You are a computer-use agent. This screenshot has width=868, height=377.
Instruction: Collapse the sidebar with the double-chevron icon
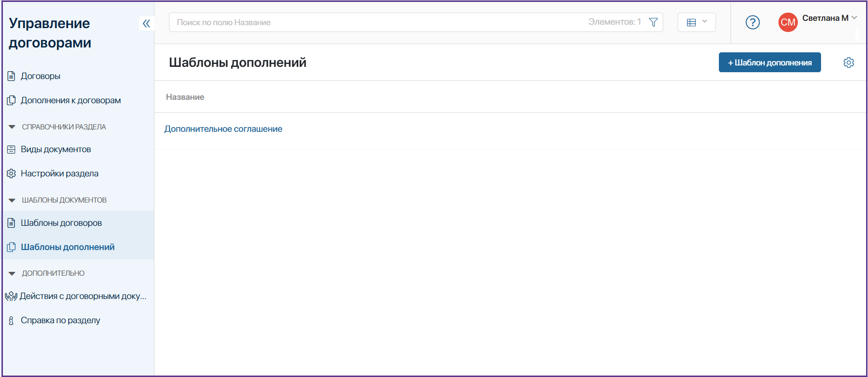click(146, 23)
